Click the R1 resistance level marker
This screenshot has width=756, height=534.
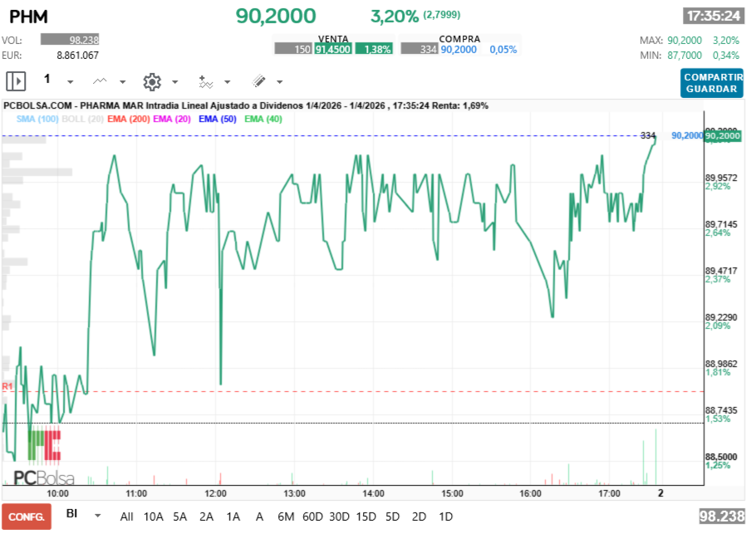point(7,387)
